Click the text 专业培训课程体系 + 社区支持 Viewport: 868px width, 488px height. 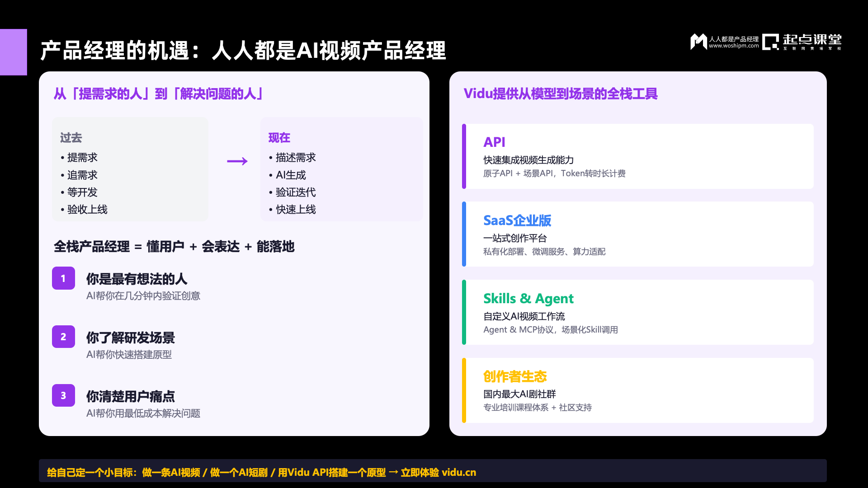[538, 408]
